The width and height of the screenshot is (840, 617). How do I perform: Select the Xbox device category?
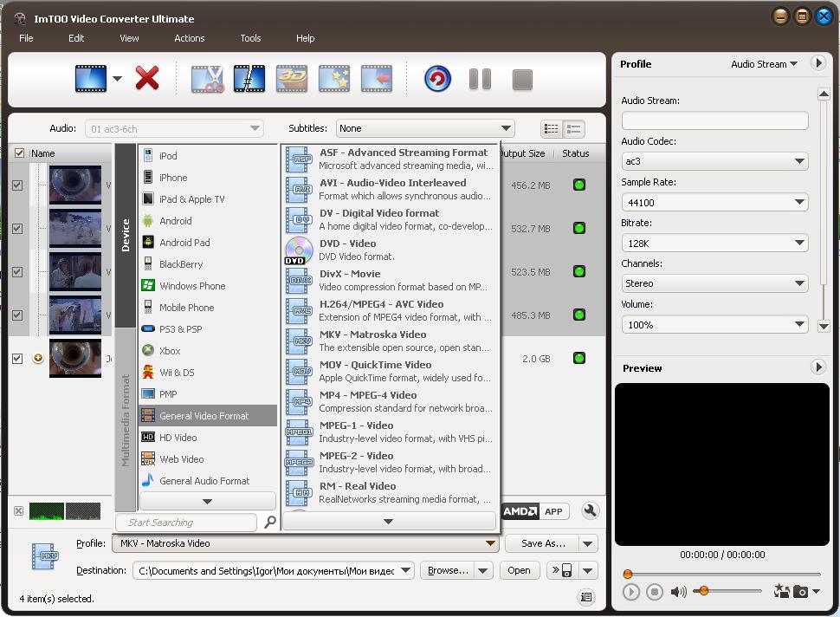pyautogui.click(x=208, y=351)
